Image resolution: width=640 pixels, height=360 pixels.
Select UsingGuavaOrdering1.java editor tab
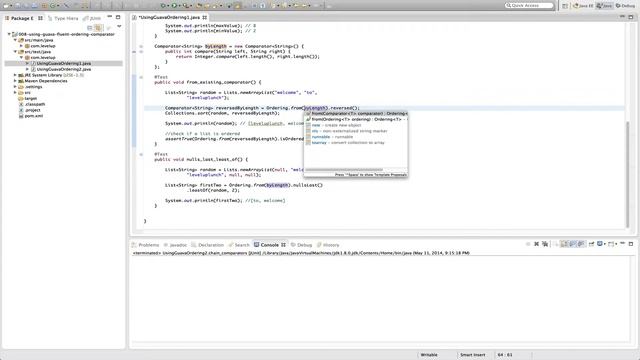169,18
